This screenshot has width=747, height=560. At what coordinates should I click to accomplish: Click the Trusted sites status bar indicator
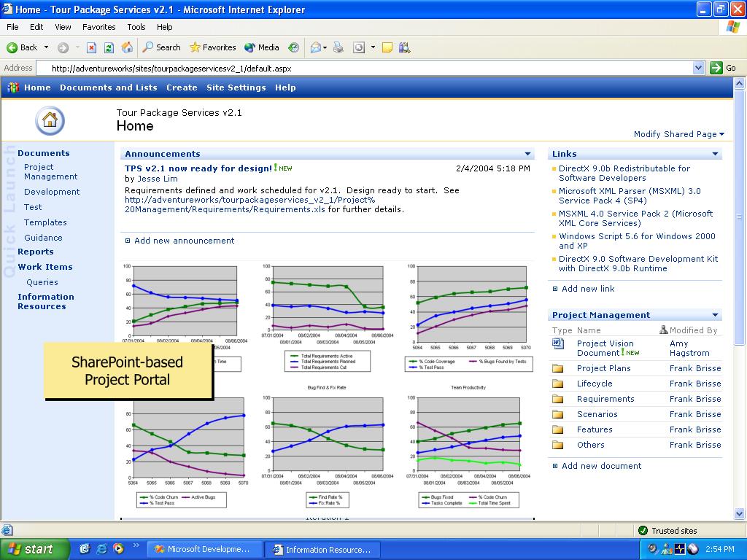[x=667, y=531]
